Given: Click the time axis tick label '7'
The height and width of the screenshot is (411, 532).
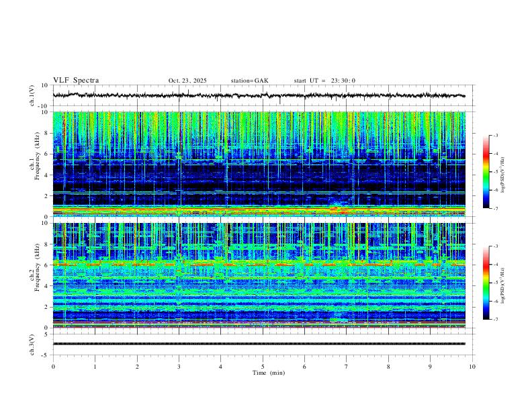Looking at the screenshot, I should [346, 367].
